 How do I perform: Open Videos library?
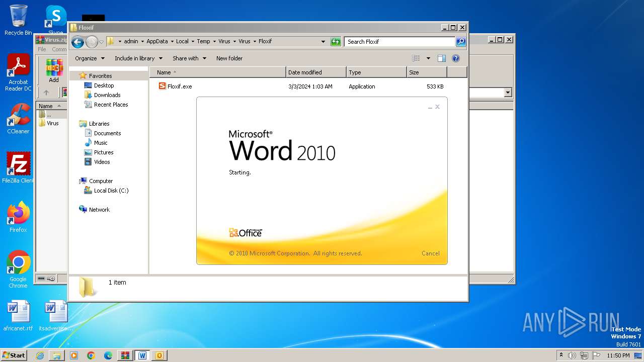(102, 162)
